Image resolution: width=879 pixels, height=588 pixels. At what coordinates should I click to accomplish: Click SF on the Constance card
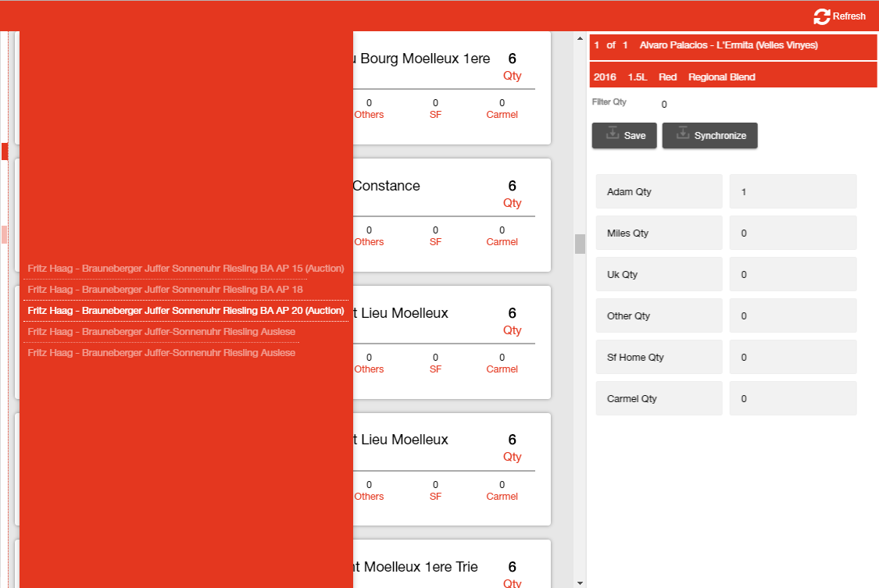[x=435, y=242]
